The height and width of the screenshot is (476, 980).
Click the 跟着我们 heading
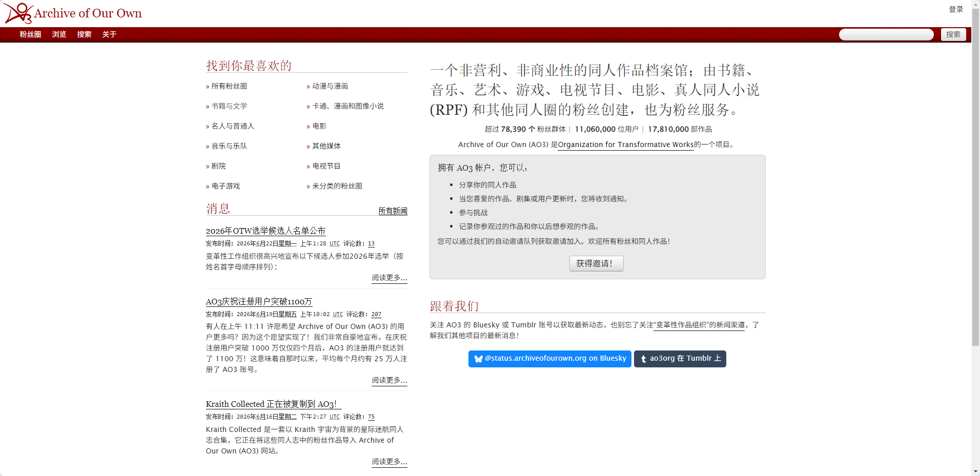point(454,306)
